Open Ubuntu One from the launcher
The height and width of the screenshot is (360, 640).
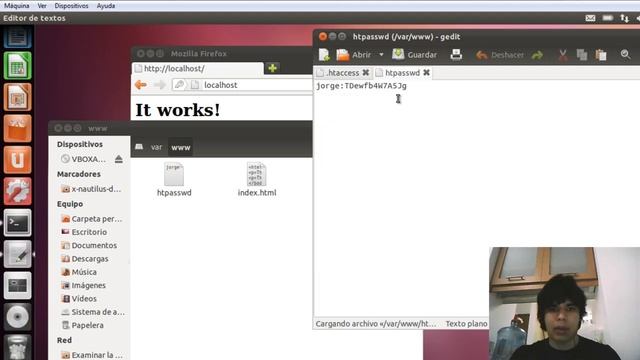[x=18, y=160]
